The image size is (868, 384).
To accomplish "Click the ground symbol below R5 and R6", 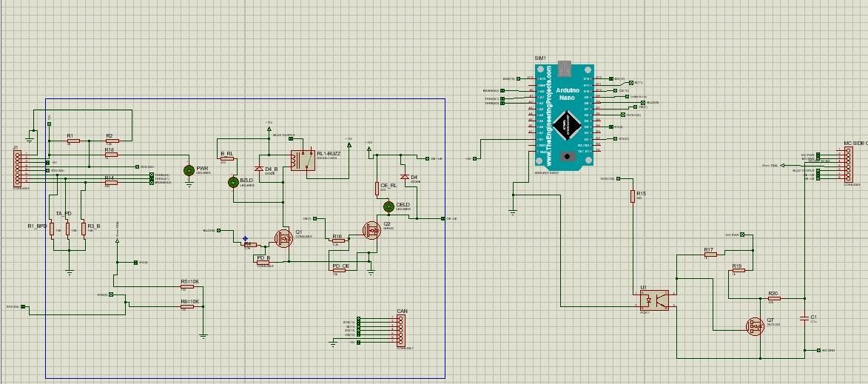I will point(203,336).
